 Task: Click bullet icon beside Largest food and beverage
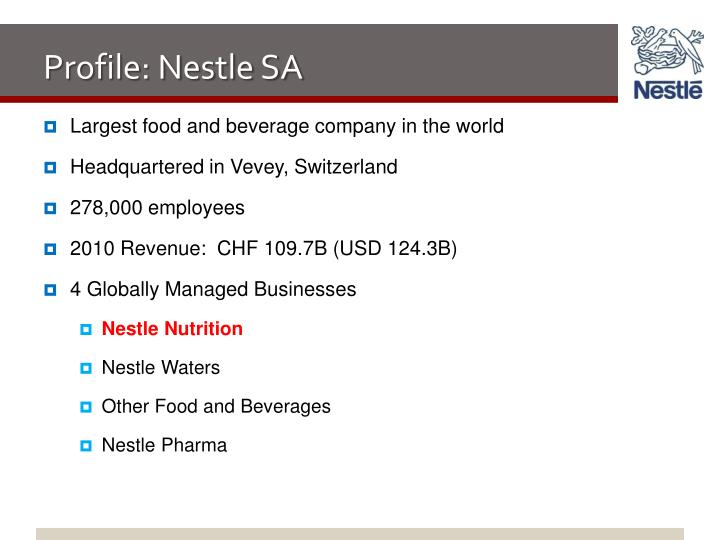click(x=51, y=127)
